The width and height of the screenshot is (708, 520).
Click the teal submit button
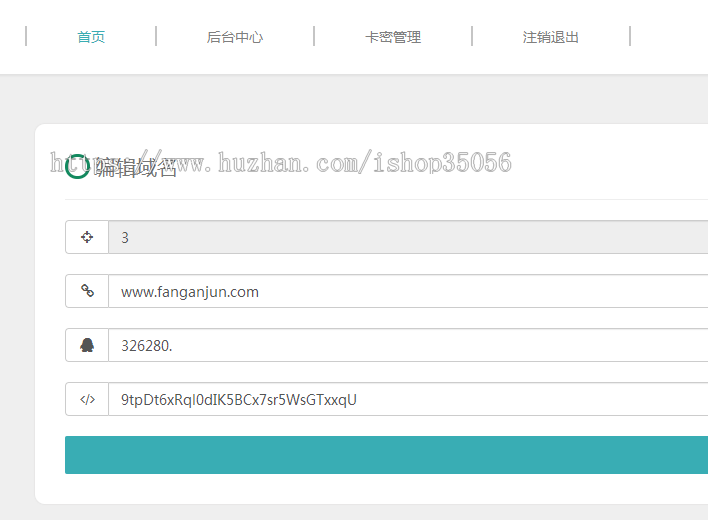pos(387,455)
